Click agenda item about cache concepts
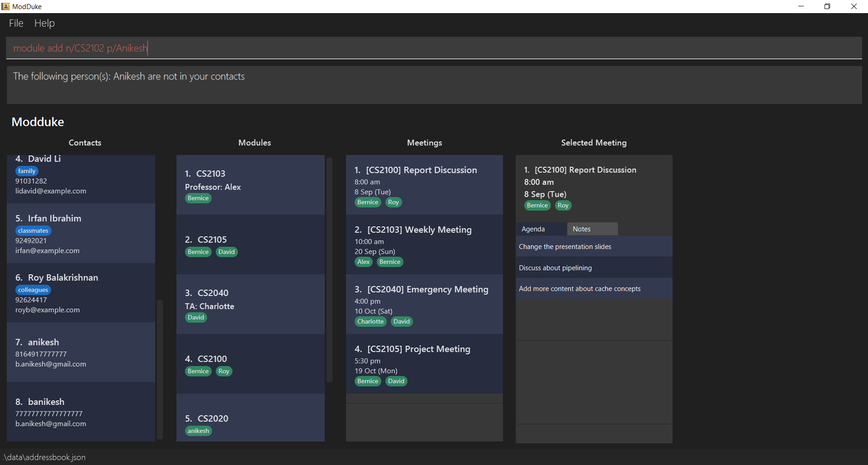This screenshot has height=465, width=868. tap(594, 288)
